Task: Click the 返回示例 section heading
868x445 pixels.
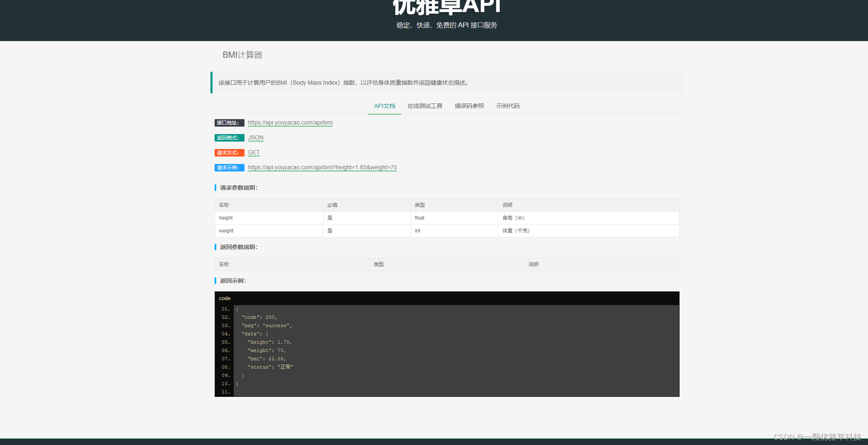Action: (x=233, y=281)
